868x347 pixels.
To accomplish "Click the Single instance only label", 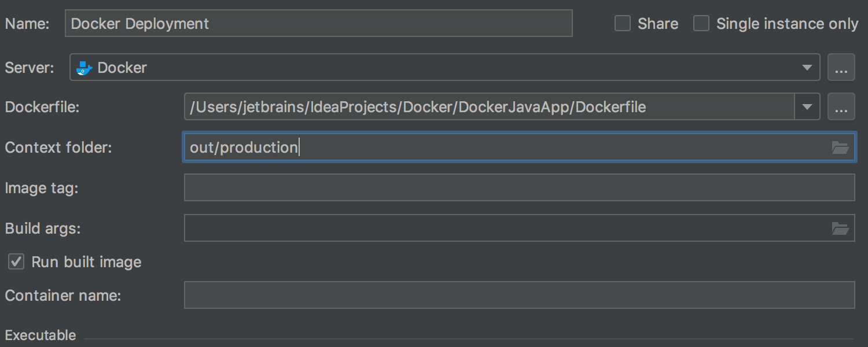I will pos(787,24).
